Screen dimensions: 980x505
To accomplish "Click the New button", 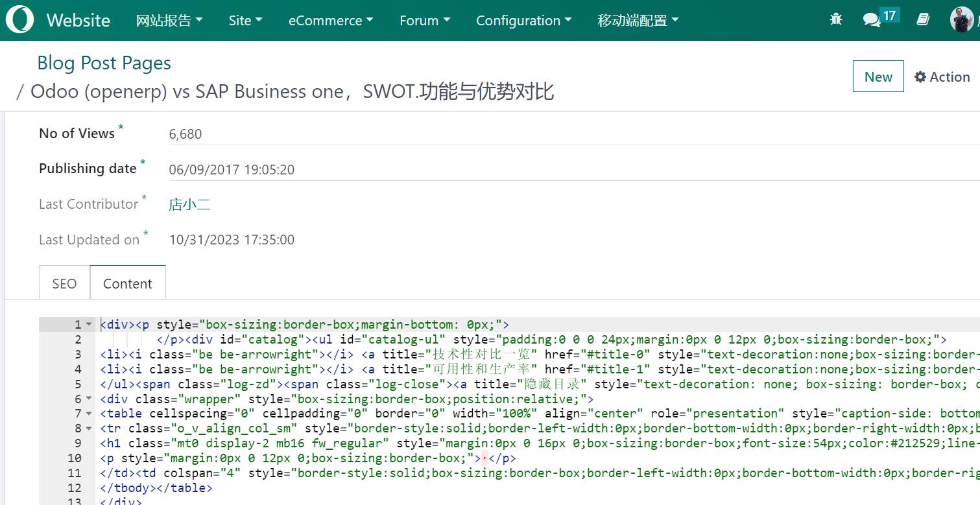I will 878,76.
